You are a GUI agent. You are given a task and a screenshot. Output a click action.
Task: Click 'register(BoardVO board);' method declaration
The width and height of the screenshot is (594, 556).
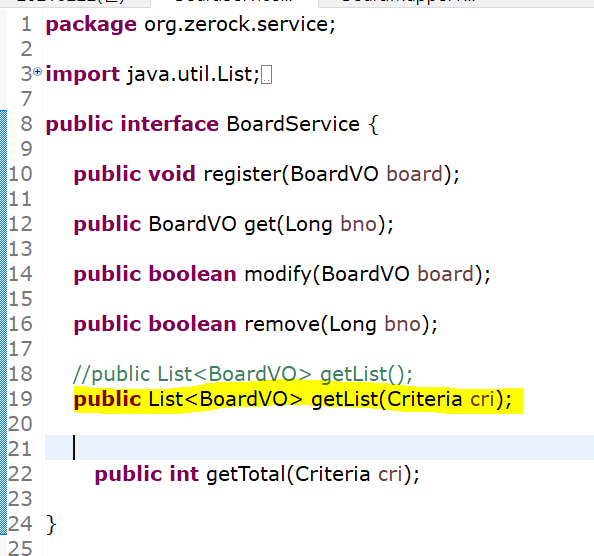[x=331, y=174]
